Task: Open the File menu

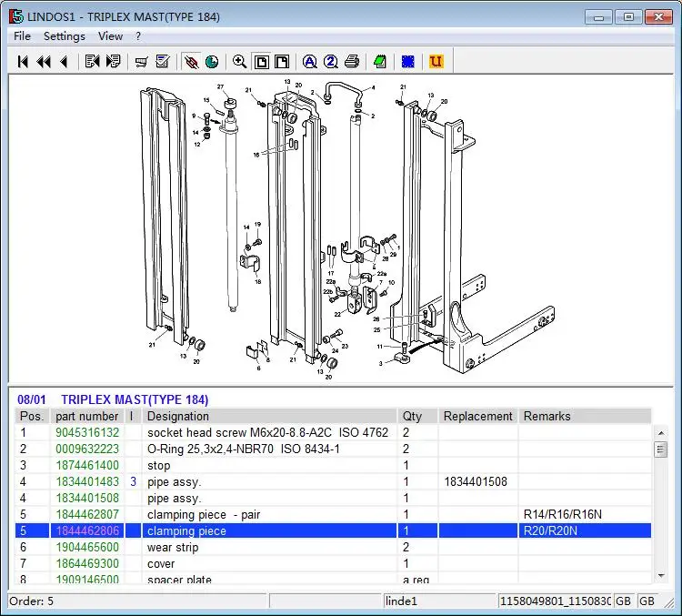Action: tap(22, 36)
